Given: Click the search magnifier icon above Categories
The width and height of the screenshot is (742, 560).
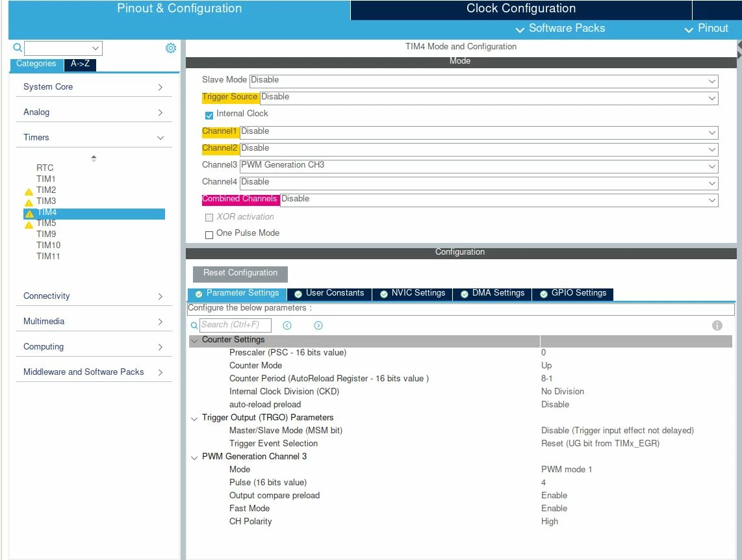Looking at the screenshot, I should pyautogui.click(x=18, y=47).
